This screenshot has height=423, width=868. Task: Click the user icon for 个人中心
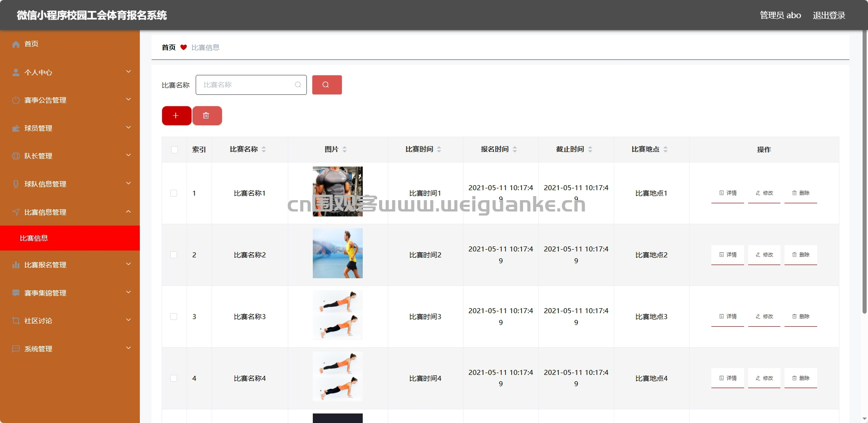click(16, 73)
